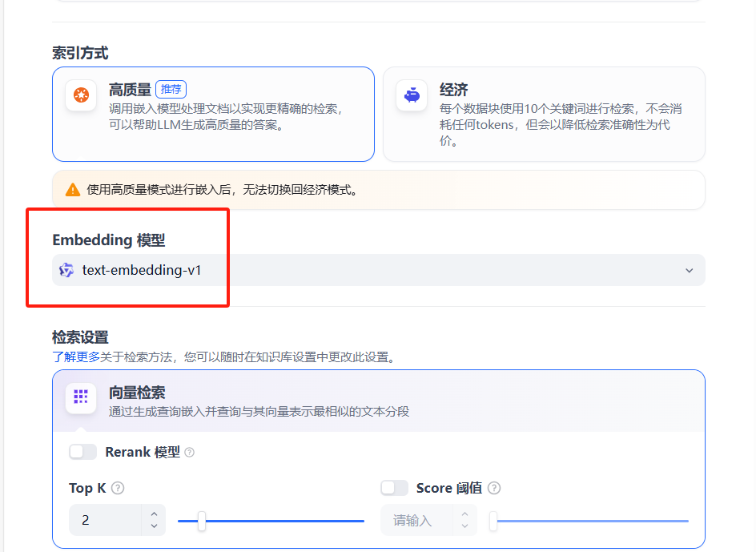Increase Score 阈值 with up arrow
This screenshot has width=756, height=552.
464,514
